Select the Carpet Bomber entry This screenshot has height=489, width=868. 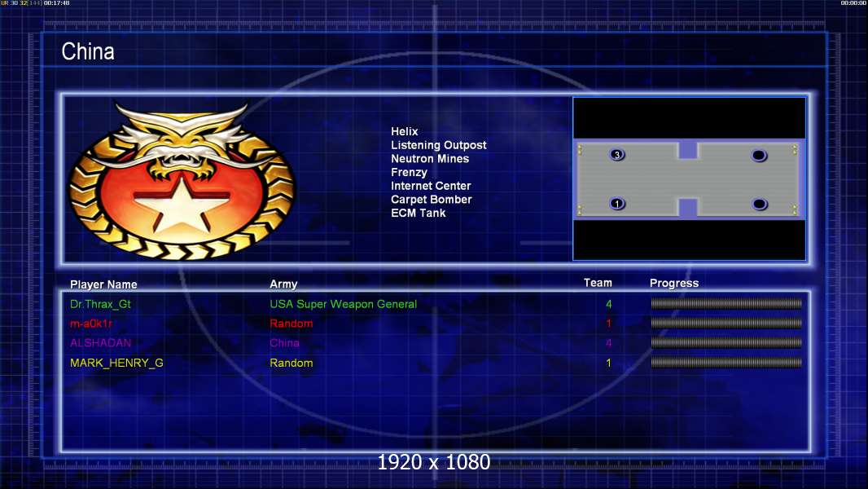pyautogui.click(x=432, y=200)
